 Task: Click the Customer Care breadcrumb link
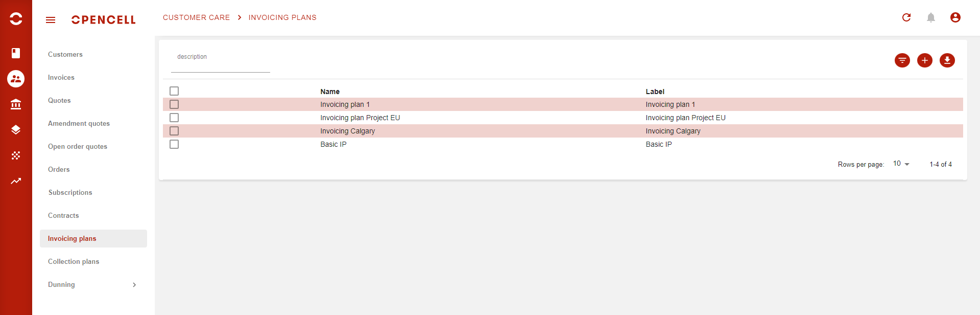point(196,17)
